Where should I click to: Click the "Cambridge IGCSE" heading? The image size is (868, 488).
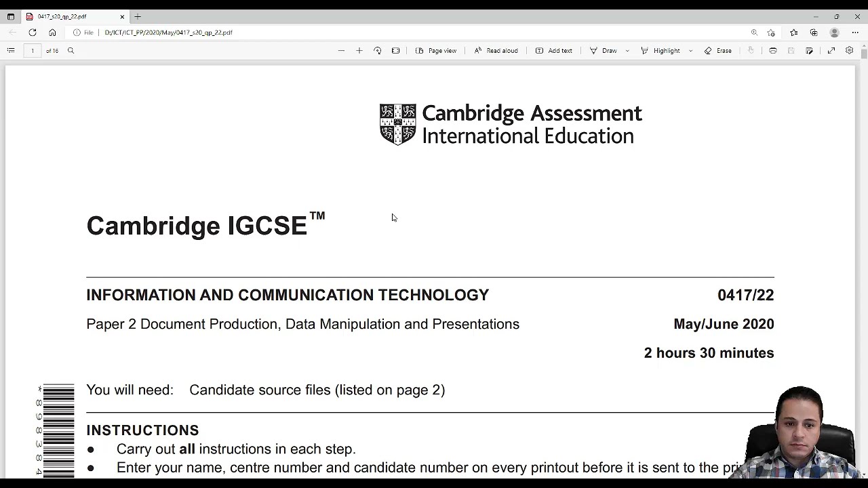pos(205,225)
